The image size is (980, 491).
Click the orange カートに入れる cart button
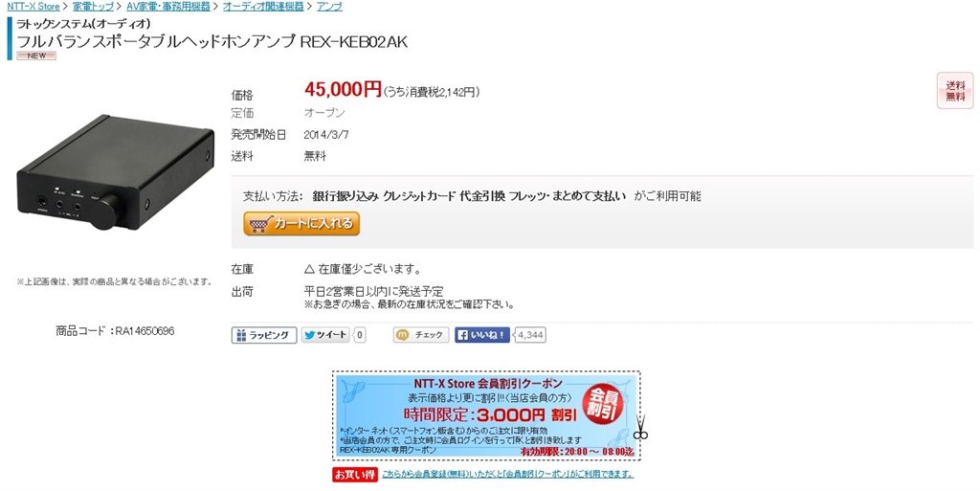[301, 223]
